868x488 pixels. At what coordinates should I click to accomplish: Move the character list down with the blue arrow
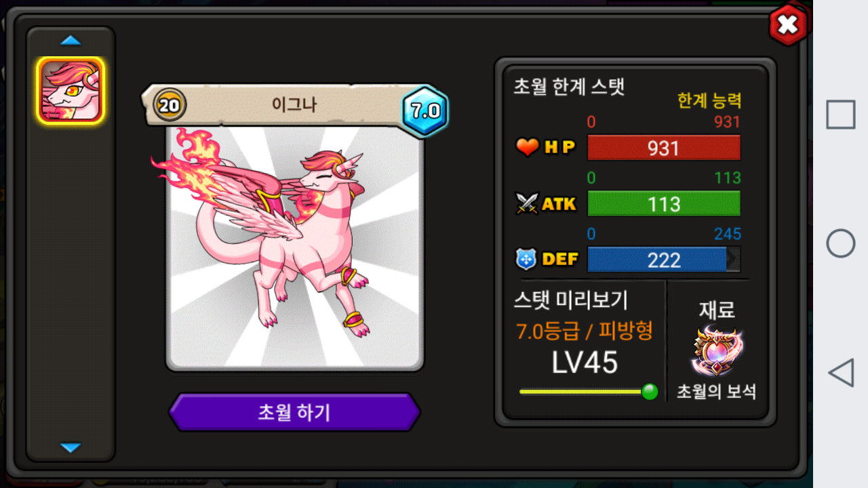tap(71, 447)
